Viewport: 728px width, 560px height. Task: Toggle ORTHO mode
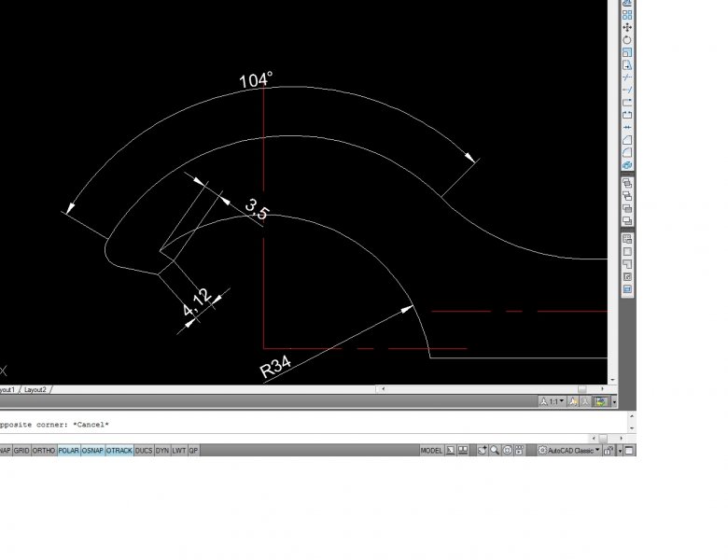44,451
